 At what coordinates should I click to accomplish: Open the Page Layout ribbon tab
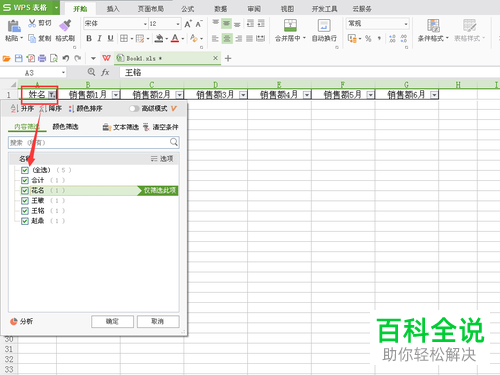point(151,9)
